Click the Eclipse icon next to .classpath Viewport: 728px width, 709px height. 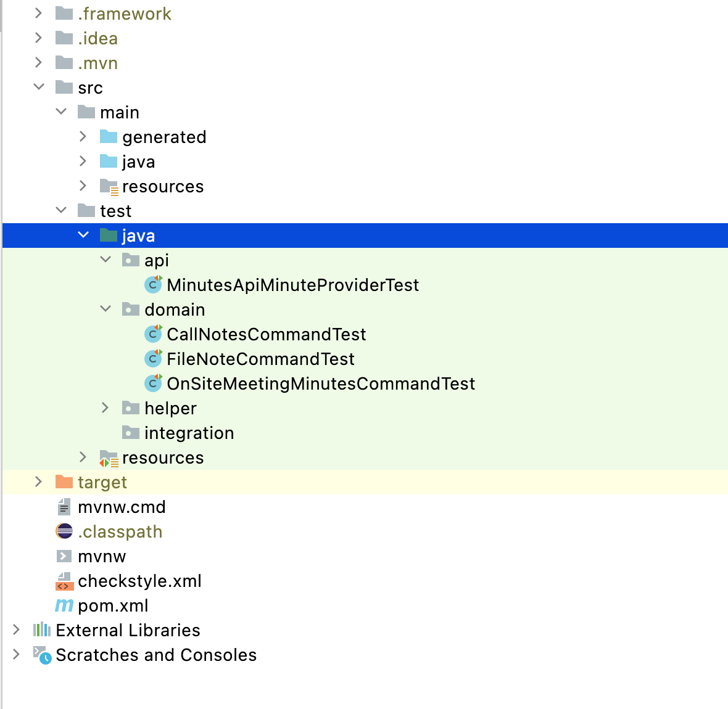[x=64, y=531]
